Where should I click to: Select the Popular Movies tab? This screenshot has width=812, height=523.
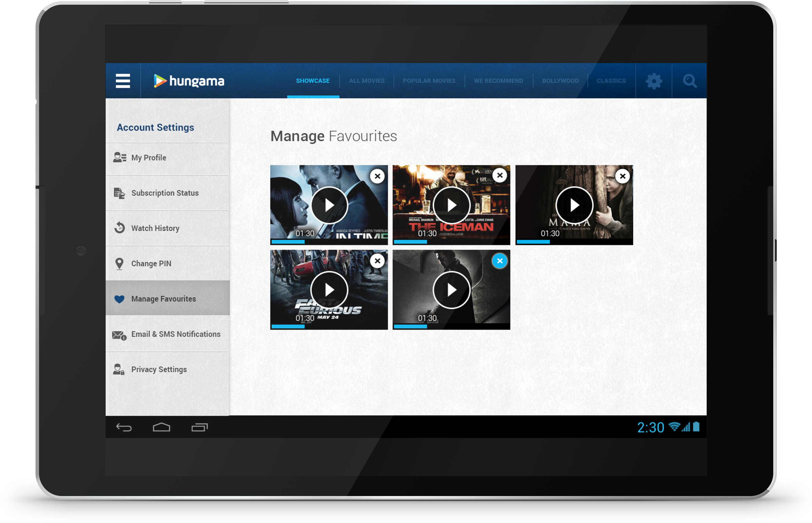point(429,81)
